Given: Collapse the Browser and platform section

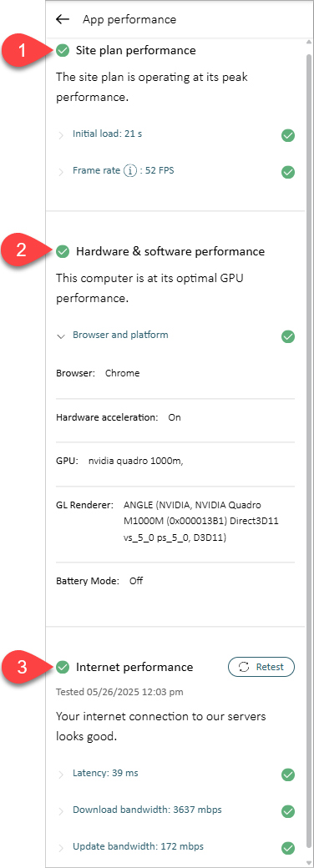Looking at the screenshot, I should click(x=61, y=336).
